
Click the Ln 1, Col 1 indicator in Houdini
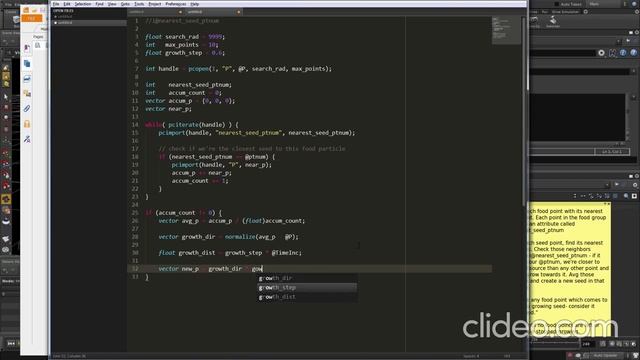[x=612, y=152]
